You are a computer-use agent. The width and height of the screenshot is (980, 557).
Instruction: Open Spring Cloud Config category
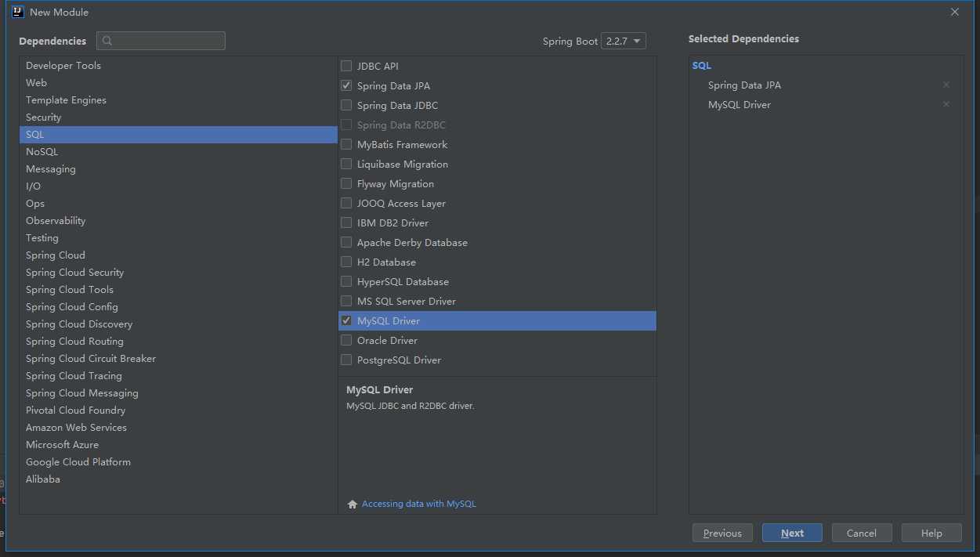[x=179, y=307]
